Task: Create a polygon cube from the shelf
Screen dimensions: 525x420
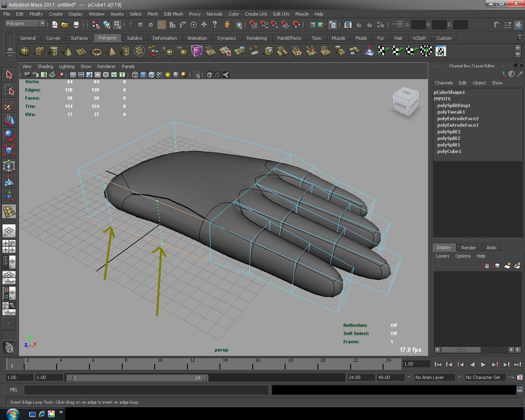Action: coord(40,51)
